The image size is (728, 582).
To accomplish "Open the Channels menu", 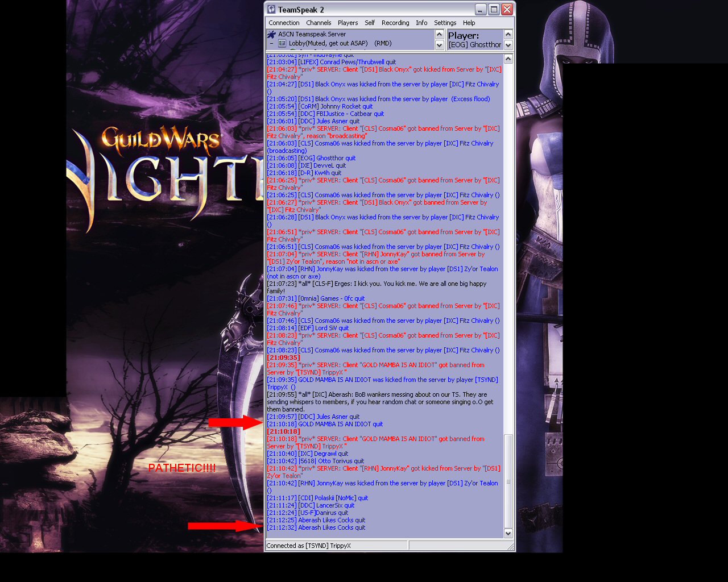I will click(318, 23).
